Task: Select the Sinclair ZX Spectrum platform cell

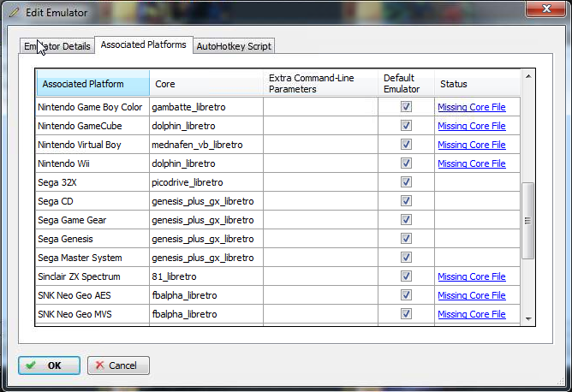Action: coord(92,276)
